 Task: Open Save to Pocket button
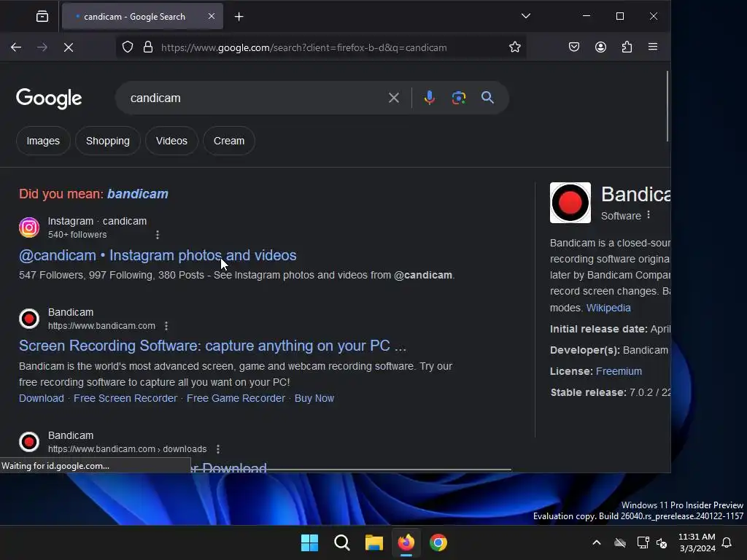pyautogui.click(x=574, y=47)
